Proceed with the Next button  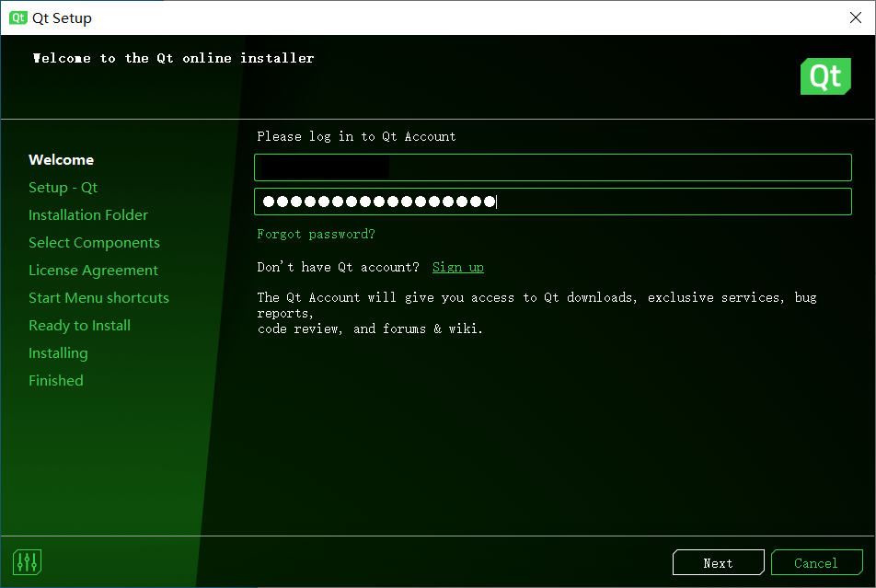pyautogui.click(x=718, y=562)
